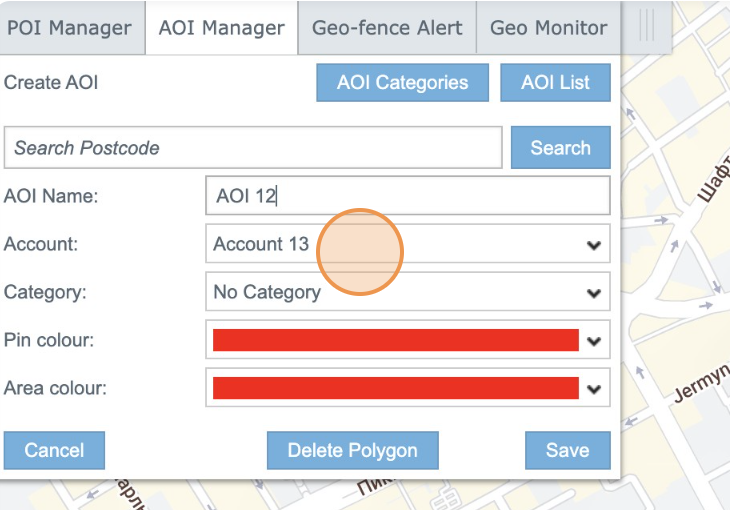The image size is (730, 510).
Task: Select the AOI Manager tab
Action: pos(221,28)
